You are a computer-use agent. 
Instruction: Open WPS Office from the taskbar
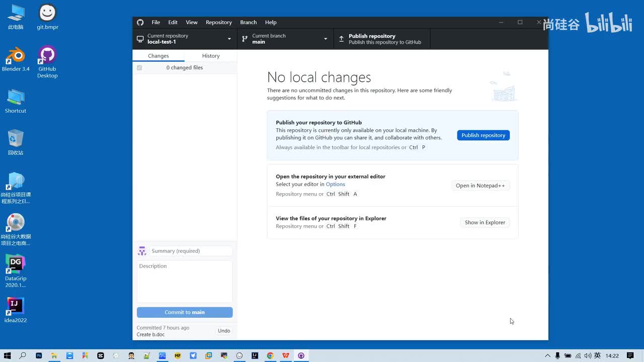286,355
